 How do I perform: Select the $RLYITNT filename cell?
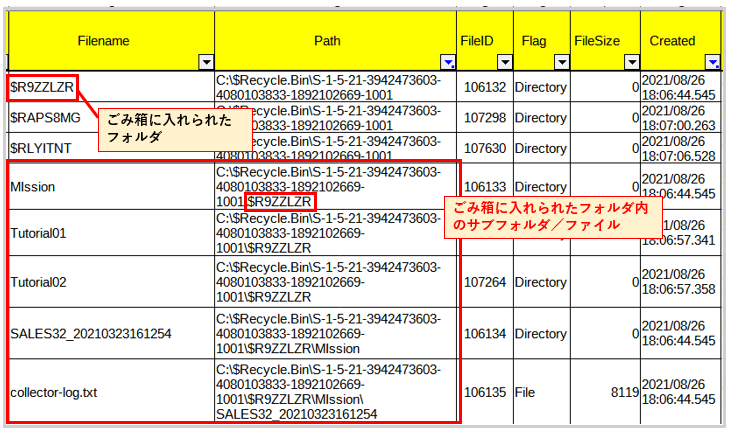tap(111, 148)
